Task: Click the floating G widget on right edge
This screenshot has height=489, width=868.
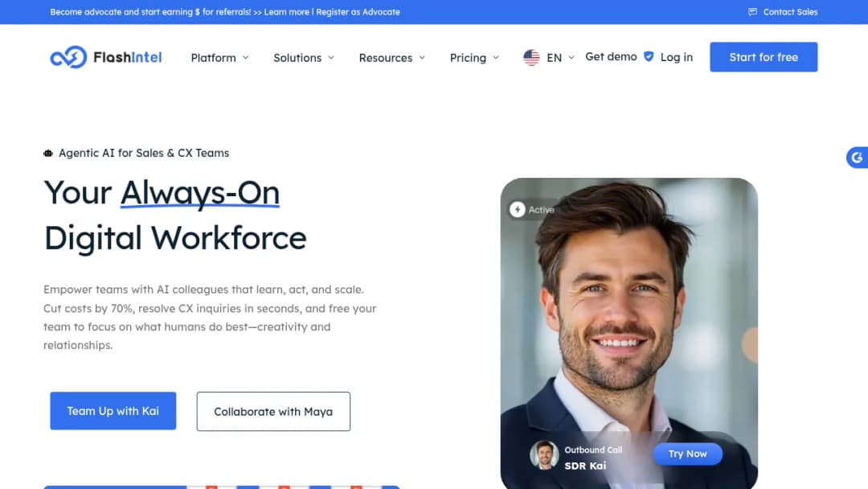Action: coord(857,158)
